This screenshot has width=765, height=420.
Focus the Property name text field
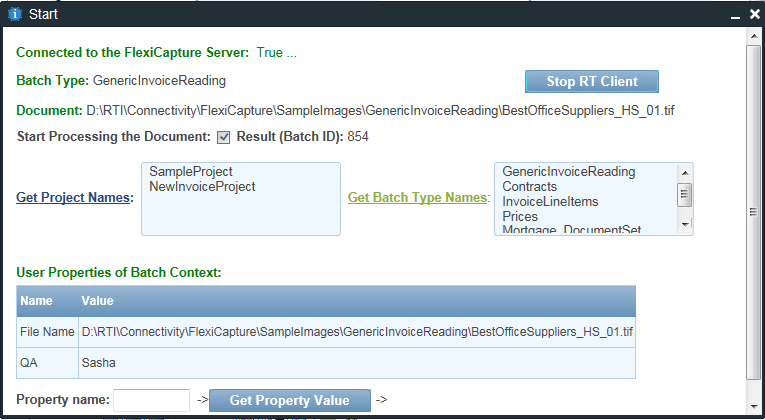point(151,400)
